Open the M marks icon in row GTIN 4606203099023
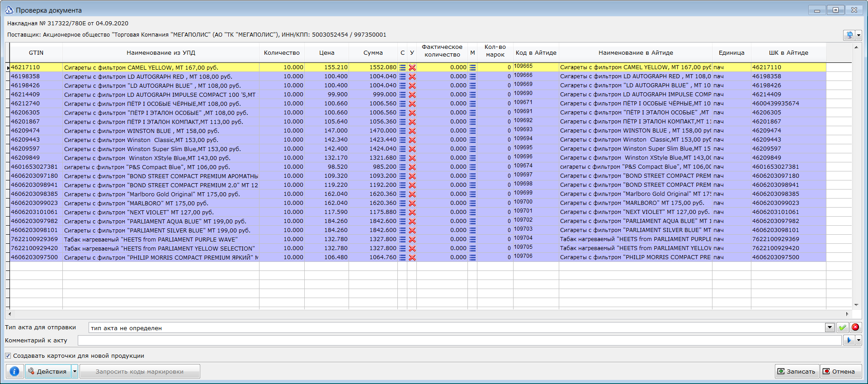This screenshot has width=868, height=384. [x=472, y=203]
